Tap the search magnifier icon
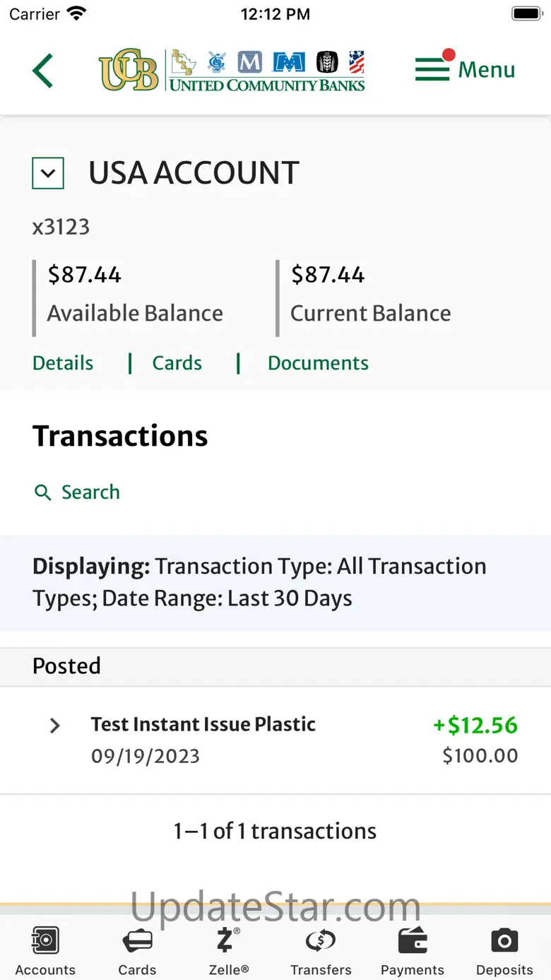The width and height of the screenshot is (551, 980). (x=43, y=492)
